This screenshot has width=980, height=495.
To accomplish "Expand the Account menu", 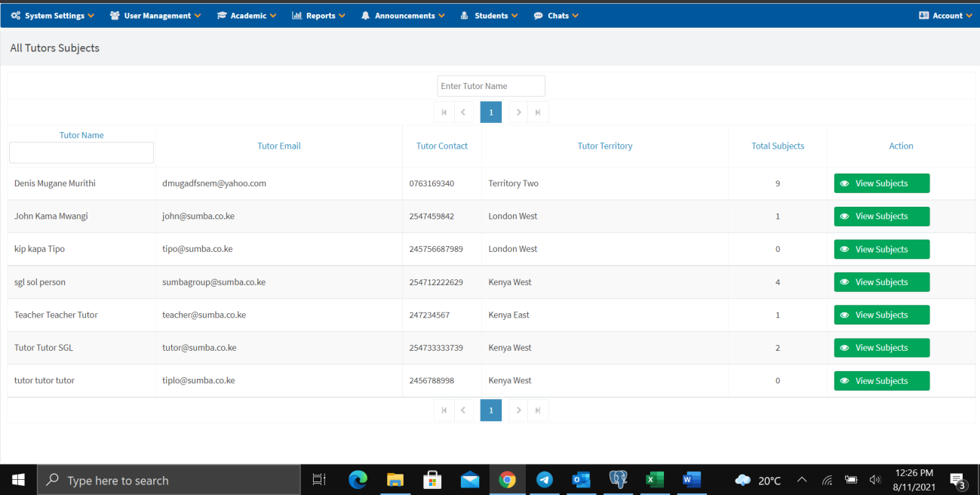I will tap(945, 16).
